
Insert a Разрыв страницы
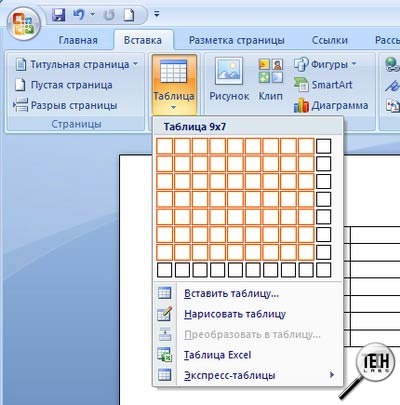pos(65,105)
